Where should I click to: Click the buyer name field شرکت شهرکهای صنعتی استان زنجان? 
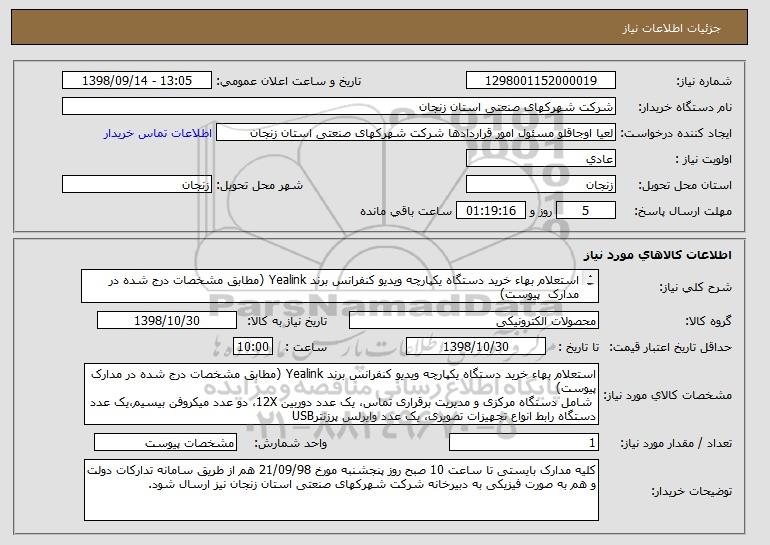click(339, 107)
